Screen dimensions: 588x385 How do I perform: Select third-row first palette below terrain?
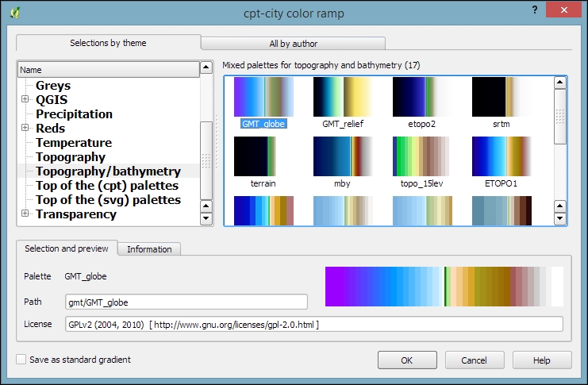263,210
